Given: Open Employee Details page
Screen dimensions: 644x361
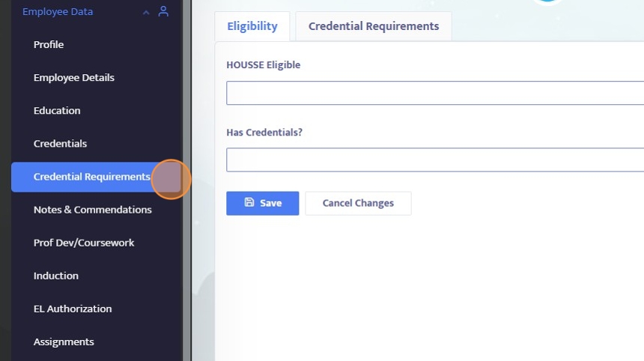Looking at the screenshot, I should 74,78.
